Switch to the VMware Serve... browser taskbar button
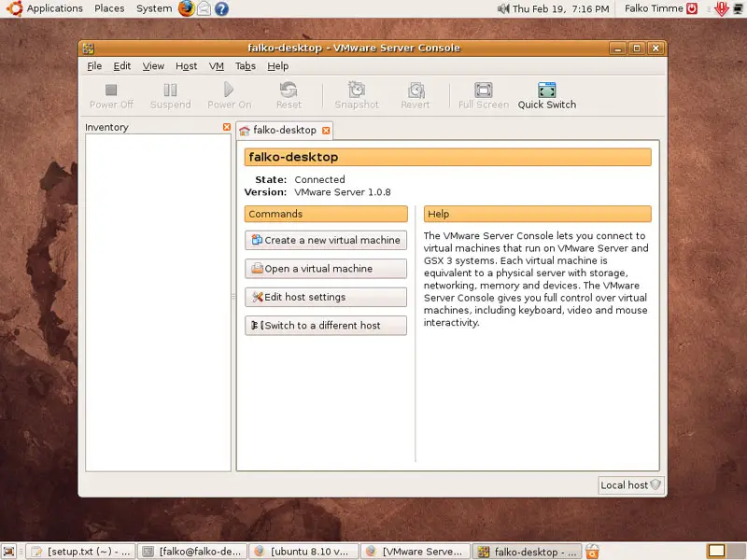The width and height of the screenshot is (747, 560). (416, 552)
